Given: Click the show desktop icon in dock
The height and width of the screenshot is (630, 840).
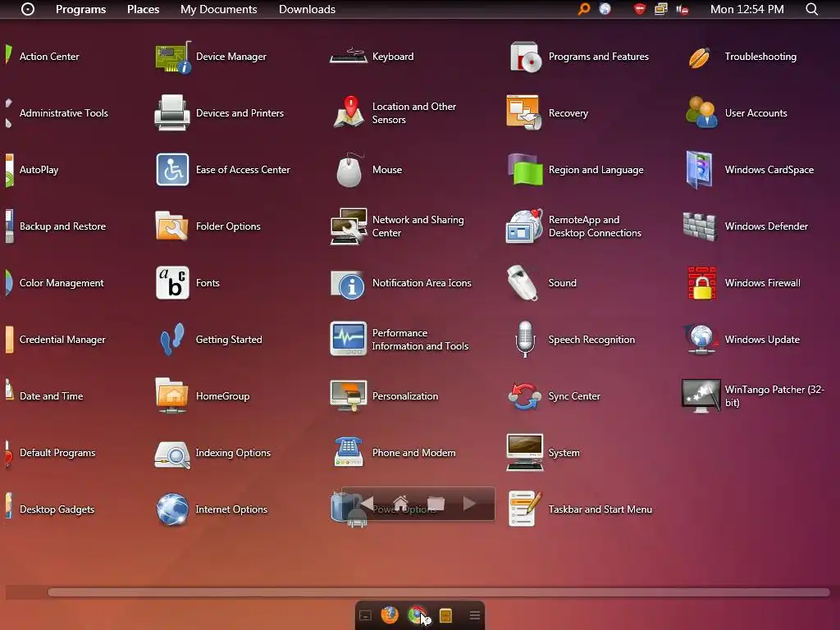Looking at the screenshot, I should pos(365,615).
